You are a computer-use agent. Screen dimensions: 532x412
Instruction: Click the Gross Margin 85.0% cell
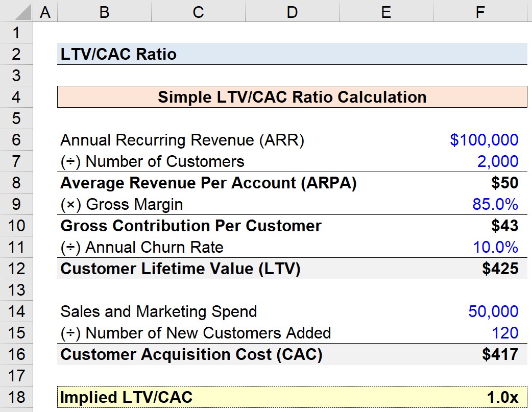click(x=480, y=204)
